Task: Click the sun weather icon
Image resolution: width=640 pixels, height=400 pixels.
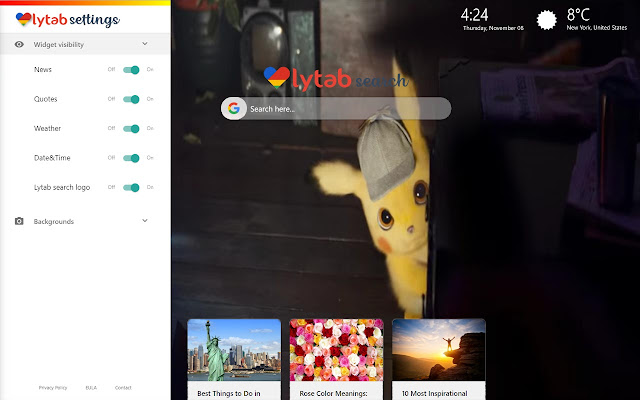Action: [546, 20]
